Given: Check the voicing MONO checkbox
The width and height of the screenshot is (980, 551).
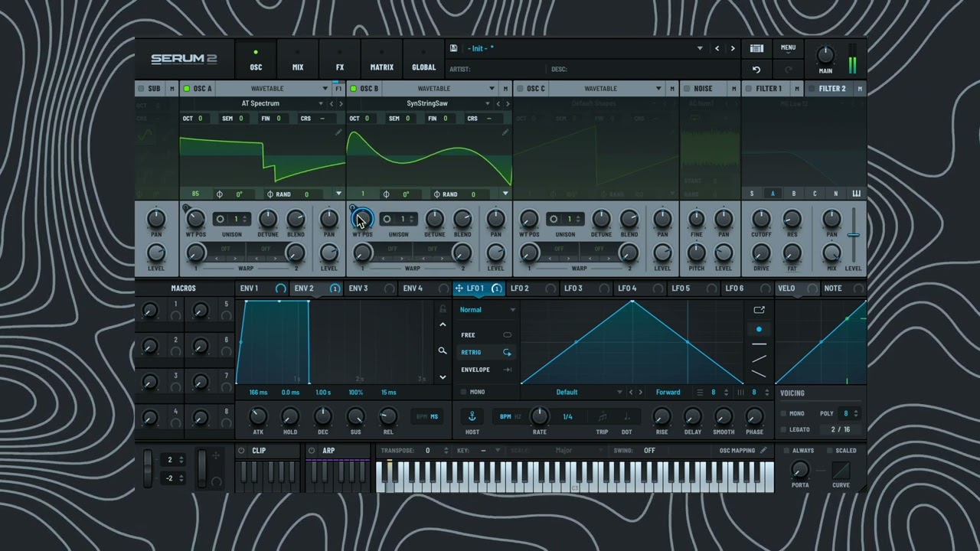Looking at the screenshot, I should (783, 413).
